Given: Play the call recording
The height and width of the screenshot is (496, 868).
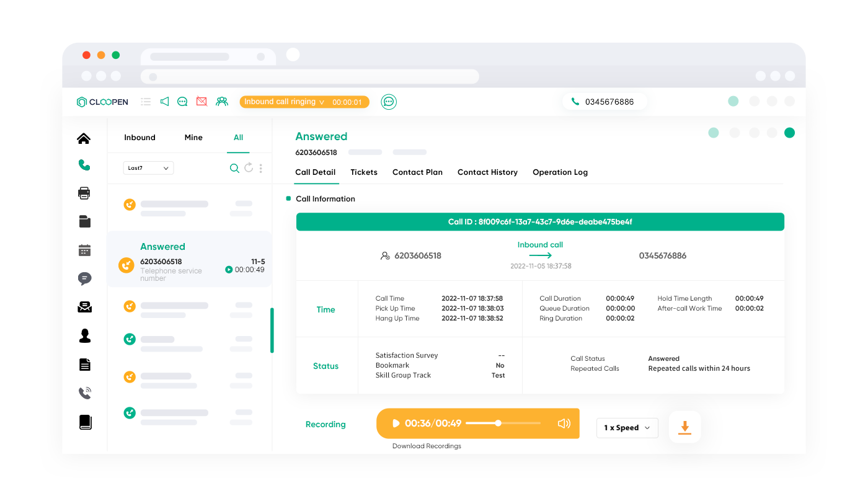Looking at the screenshot, I should pyautogui.click(x=396, y=423).
